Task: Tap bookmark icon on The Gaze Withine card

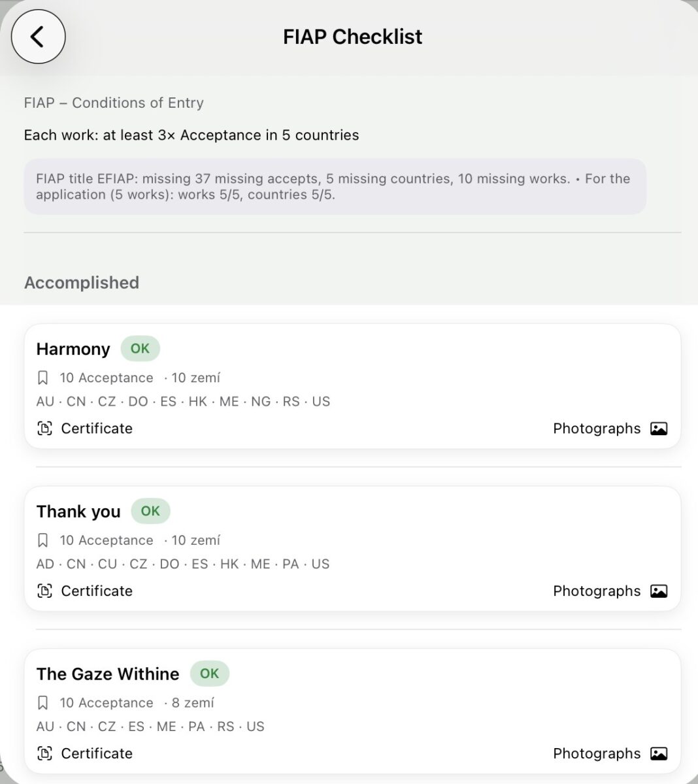Action: pos(43,703)
